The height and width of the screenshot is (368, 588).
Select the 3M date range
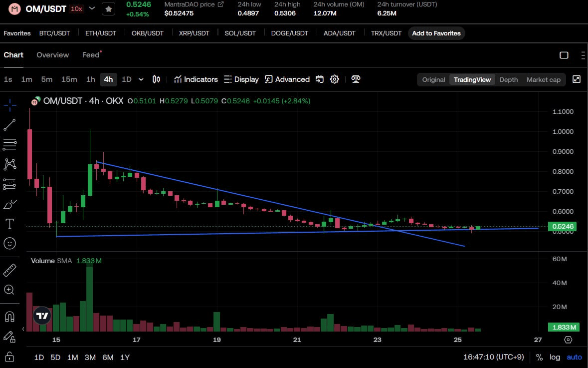[90, 357]
